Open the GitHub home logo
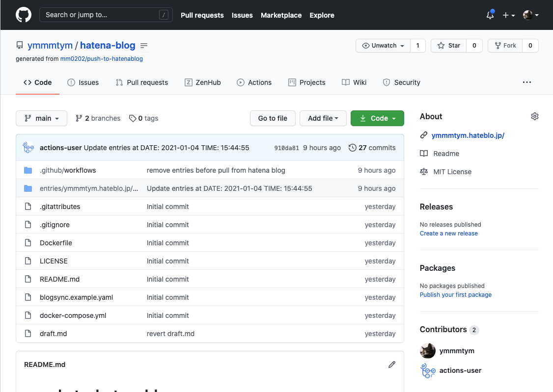The width and height of the screenshot is (553, 392). pyautogui.click(x=24, y=15)
